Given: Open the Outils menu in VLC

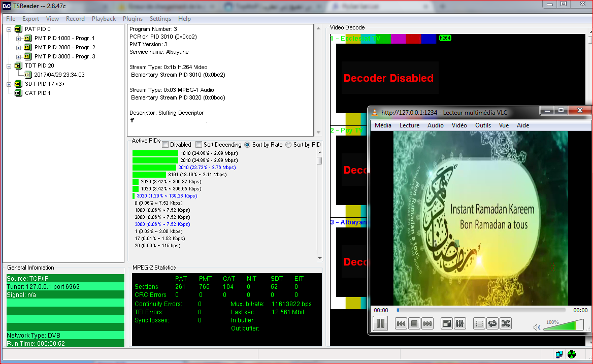Looking at the screenshot, I should (483, 125).
